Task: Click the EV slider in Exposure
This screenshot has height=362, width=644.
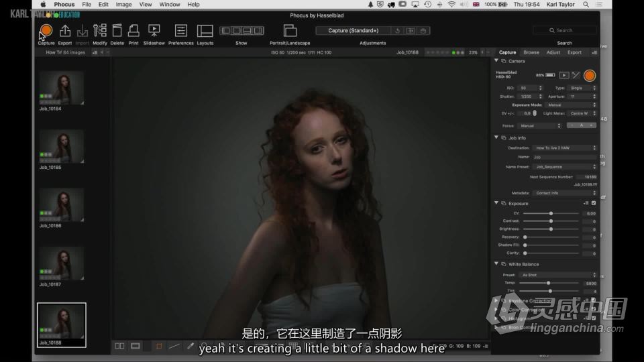Action: (x=551, y=213)
